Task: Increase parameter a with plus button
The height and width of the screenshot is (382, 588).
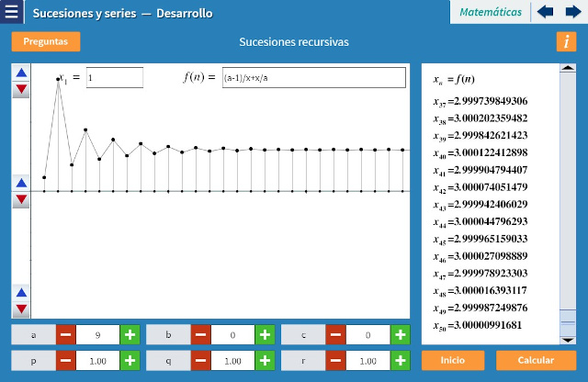Action: tap(130, 335)
